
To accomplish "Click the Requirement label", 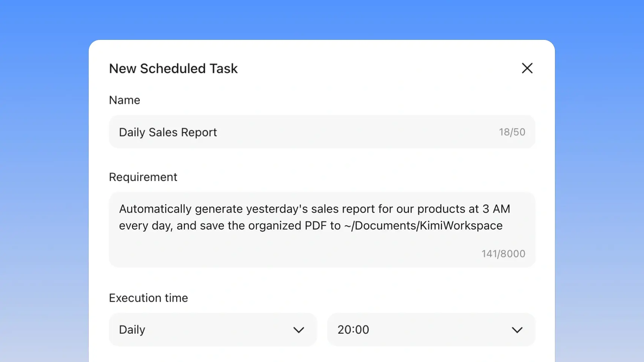I will coord(143,177).
